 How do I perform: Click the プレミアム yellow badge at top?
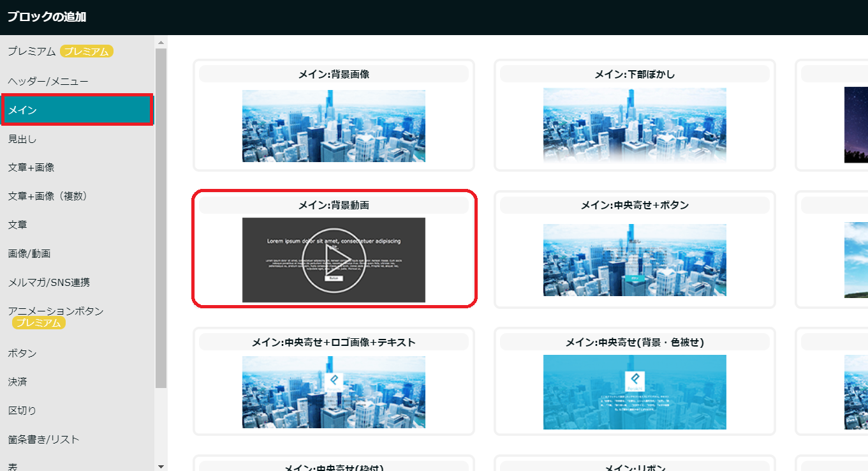pyautogui.click(x=87, y=52)
